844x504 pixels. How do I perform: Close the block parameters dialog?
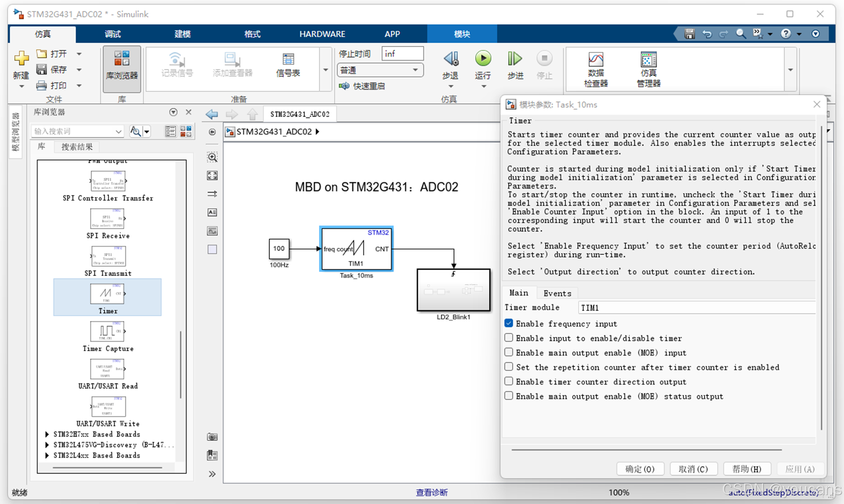(817, 104)
